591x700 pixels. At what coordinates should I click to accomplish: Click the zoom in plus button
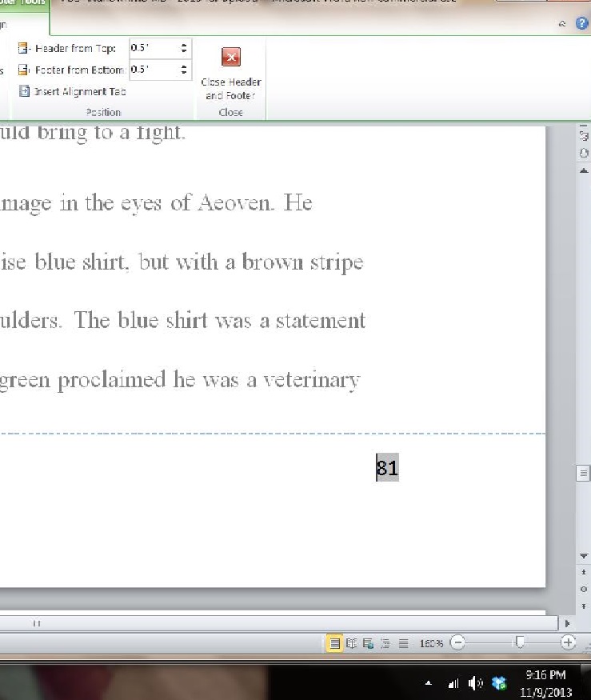pyautogui.click(x=568, y=642)
